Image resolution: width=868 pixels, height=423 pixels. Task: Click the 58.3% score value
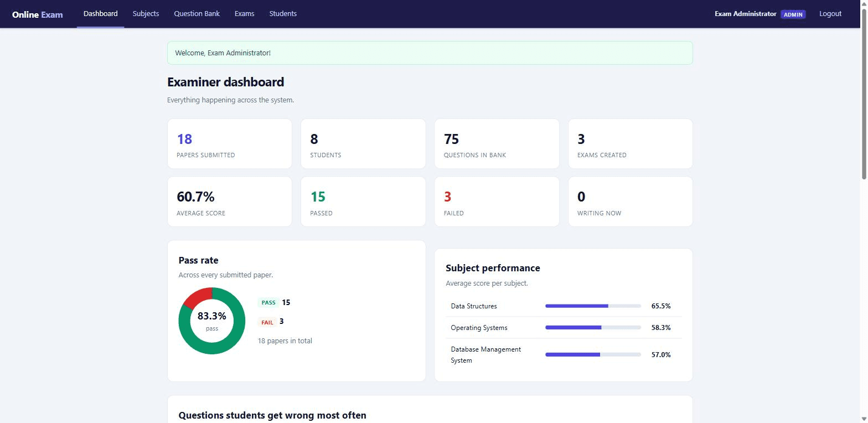[x=661, y=328]
